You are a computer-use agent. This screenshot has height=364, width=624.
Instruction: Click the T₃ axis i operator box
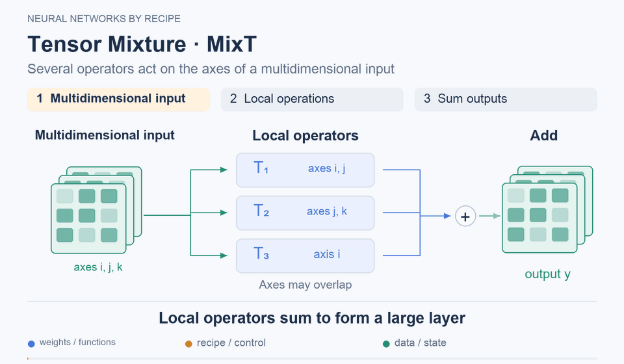(x=305, y=256)
